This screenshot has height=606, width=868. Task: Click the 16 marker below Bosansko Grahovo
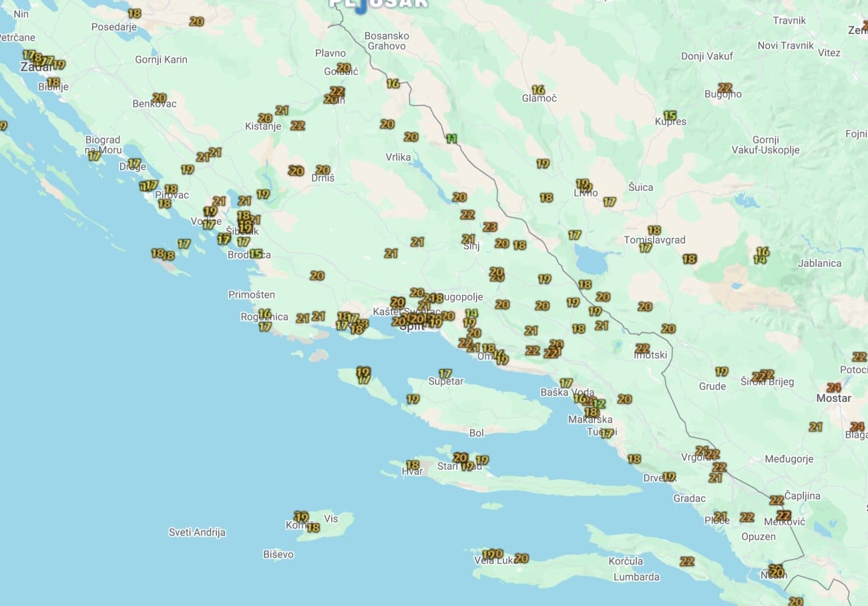[393, 83]
